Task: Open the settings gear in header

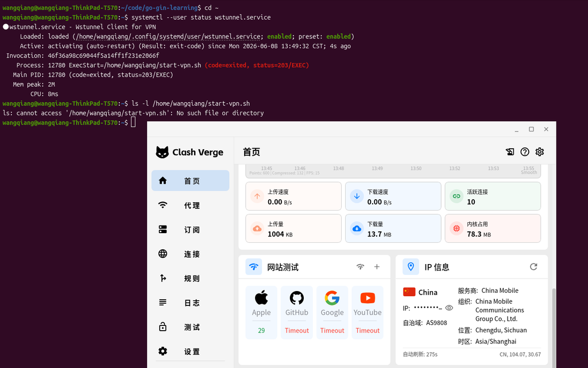Action: point(540,152)
